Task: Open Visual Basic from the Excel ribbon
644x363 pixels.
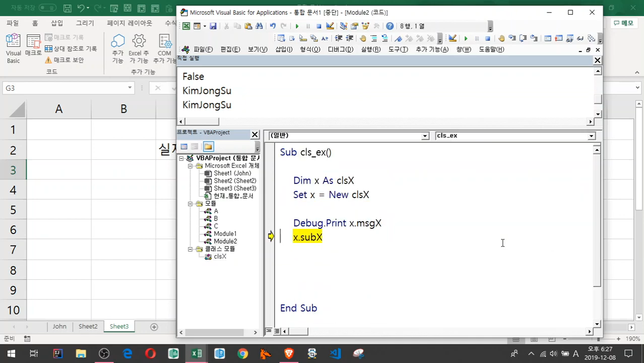Action: click(13, 49)
